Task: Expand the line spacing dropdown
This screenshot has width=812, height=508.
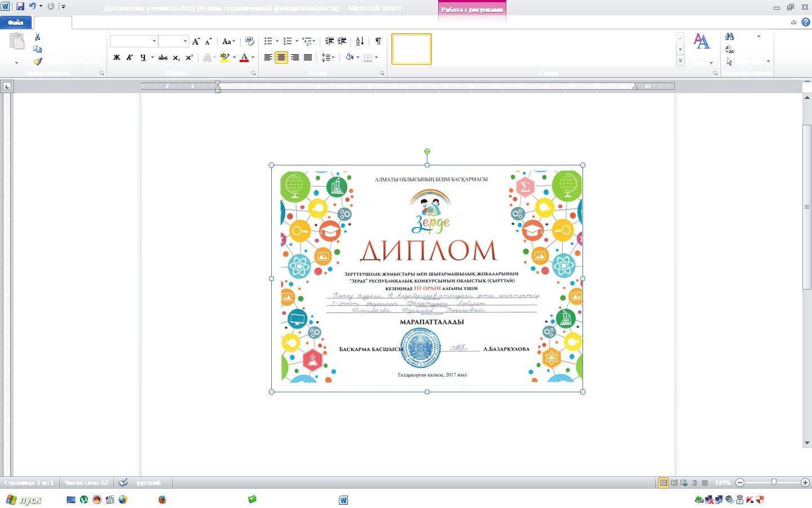Action: 333,58
